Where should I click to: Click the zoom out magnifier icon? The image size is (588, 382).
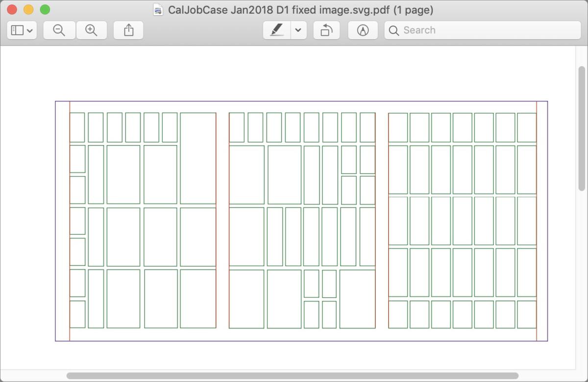[x=59, y=30]
